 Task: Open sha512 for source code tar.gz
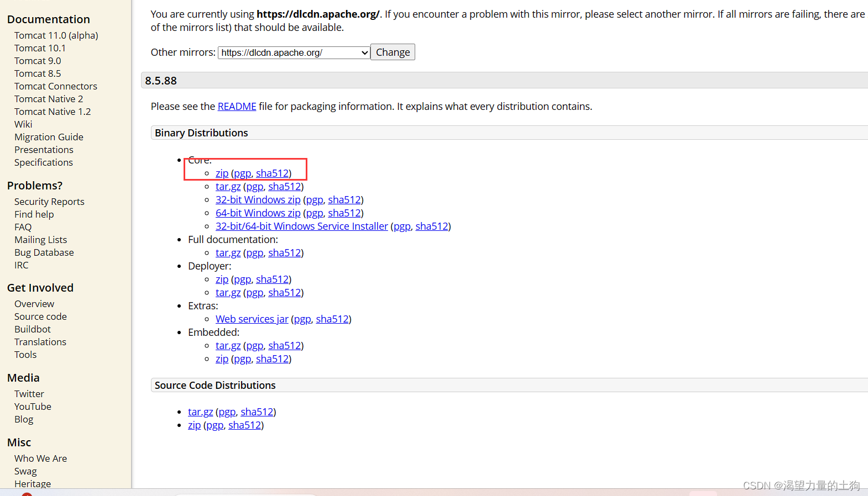click(257, 412)
